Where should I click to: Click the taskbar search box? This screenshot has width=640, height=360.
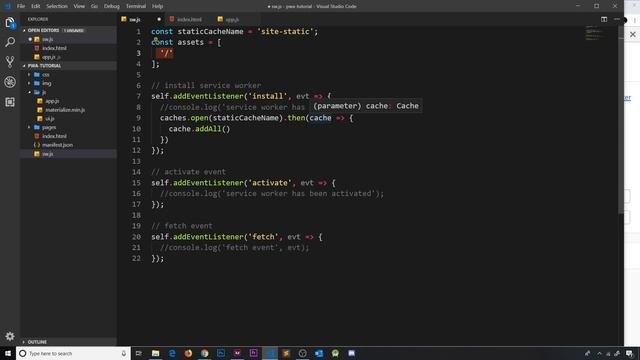[x=73, y=353]
